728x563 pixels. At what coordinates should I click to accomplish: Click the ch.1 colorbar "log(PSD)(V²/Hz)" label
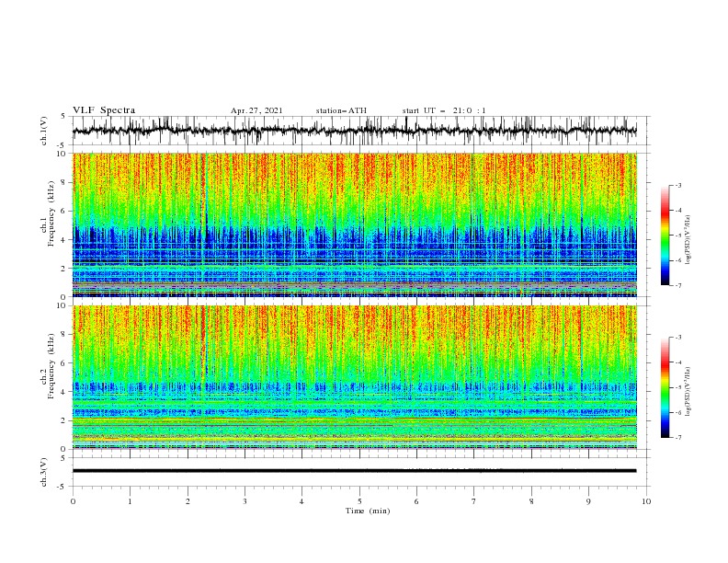pos(688,240)
